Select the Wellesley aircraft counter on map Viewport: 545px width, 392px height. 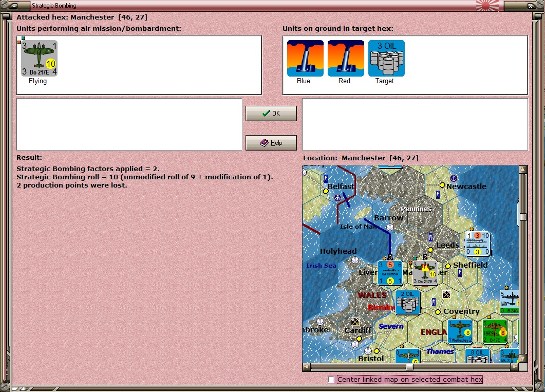(x=460, y=331)
